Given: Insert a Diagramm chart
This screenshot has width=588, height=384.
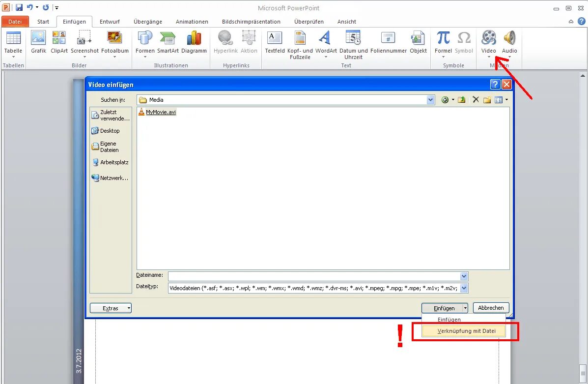Looking at the screenshot, I should tap(194, 42).
